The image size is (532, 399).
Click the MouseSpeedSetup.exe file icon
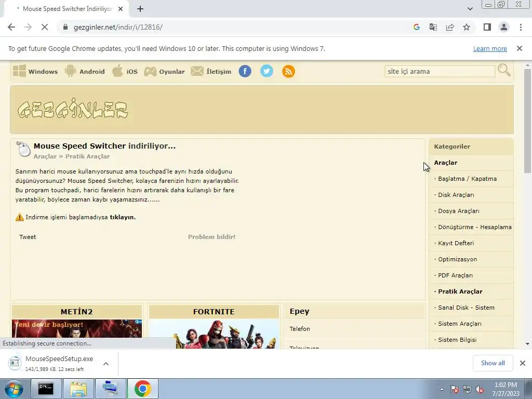15,363
